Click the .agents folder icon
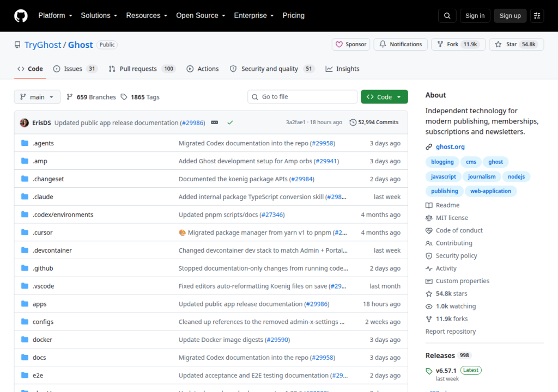558x392 pixels. [25, 143]
